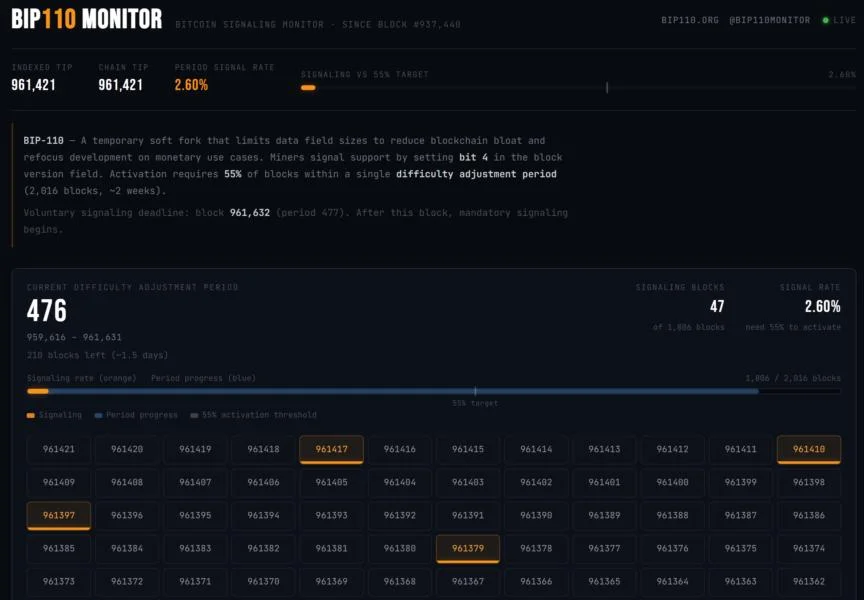
Task: Select block tile 961370
Action: click(x=263, y=582)
